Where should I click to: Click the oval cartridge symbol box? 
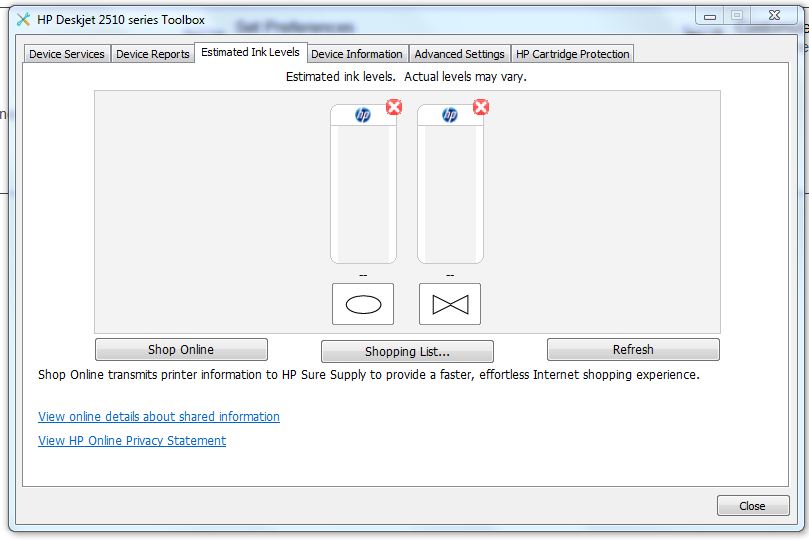pos(363,304)
